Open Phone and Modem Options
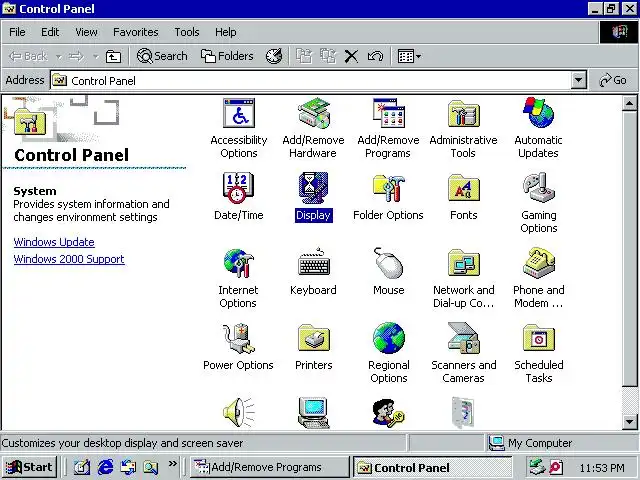Viewport: 640px width, 480px height. click(538, 278)
